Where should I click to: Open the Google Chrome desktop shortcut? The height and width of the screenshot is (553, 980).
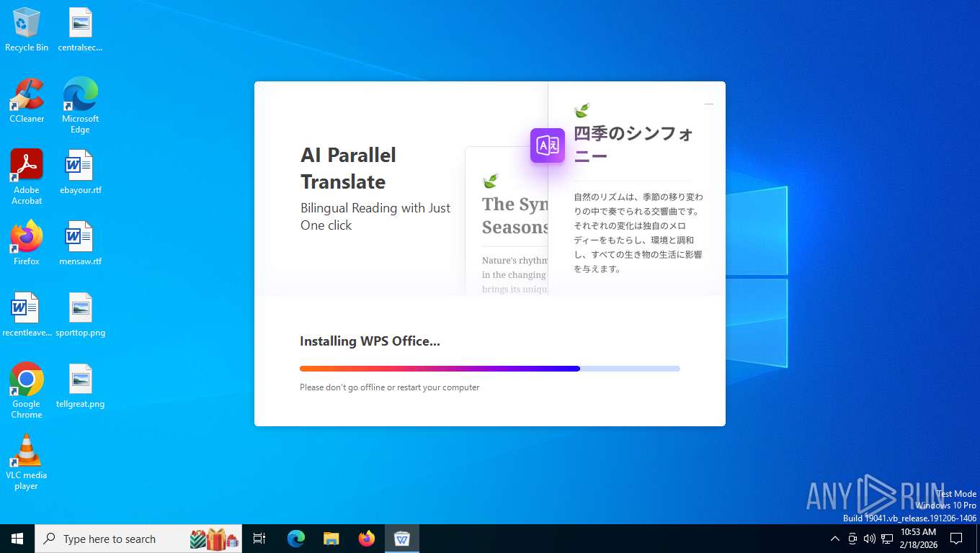27,390
